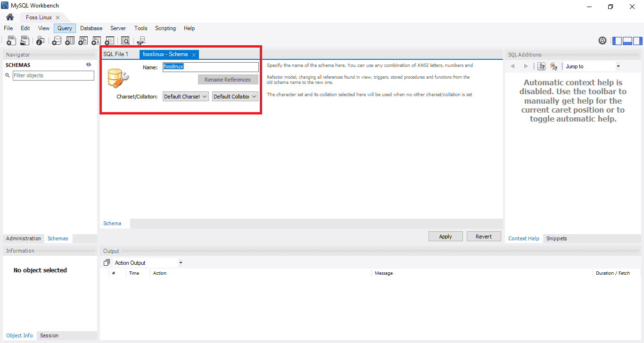Open the home screen tab icon
The width and height of the screenshot is (644, 343).
10,17
